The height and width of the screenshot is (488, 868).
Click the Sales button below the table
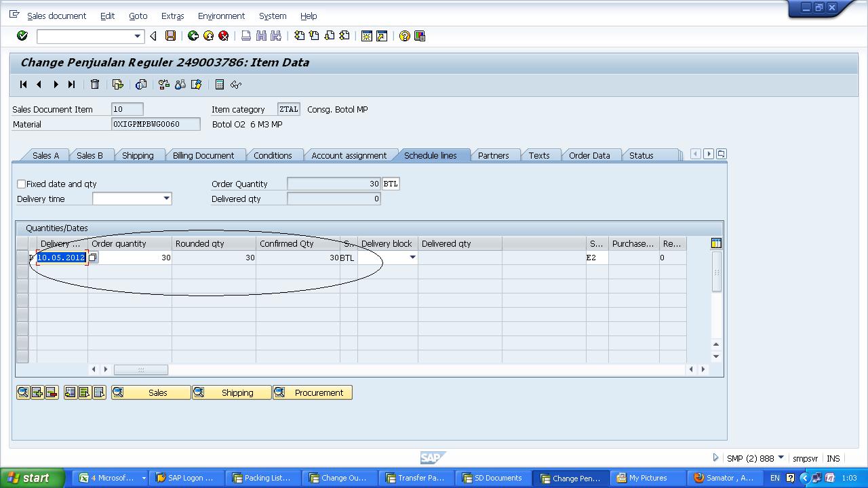(151, 392)
